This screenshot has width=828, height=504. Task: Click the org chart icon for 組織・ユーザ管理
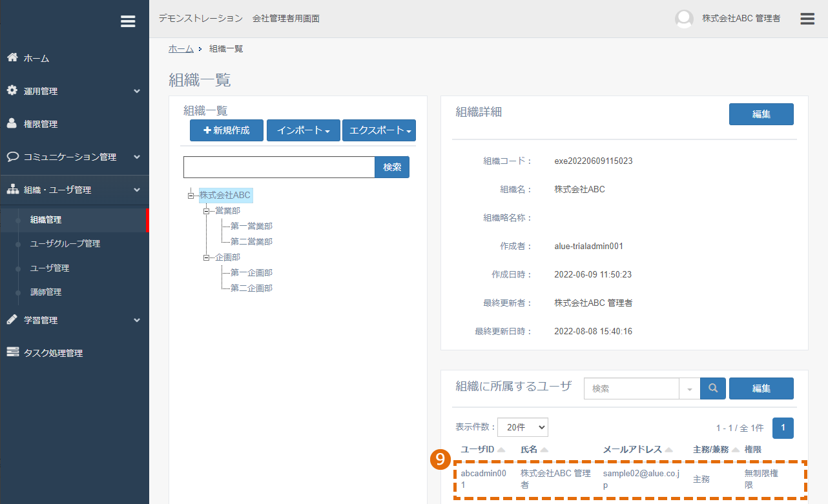tap(12, 189)
